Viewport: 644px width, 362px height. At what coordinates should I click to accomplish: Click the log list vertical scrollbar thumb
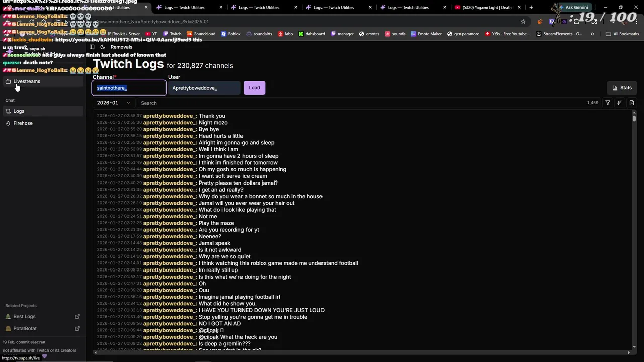[634, 118]
